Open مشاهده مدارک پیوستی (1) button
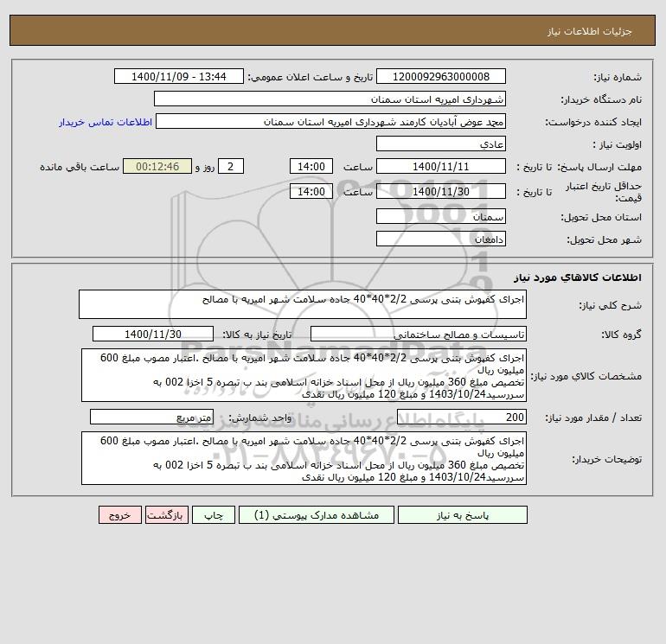 coord(316,515)
